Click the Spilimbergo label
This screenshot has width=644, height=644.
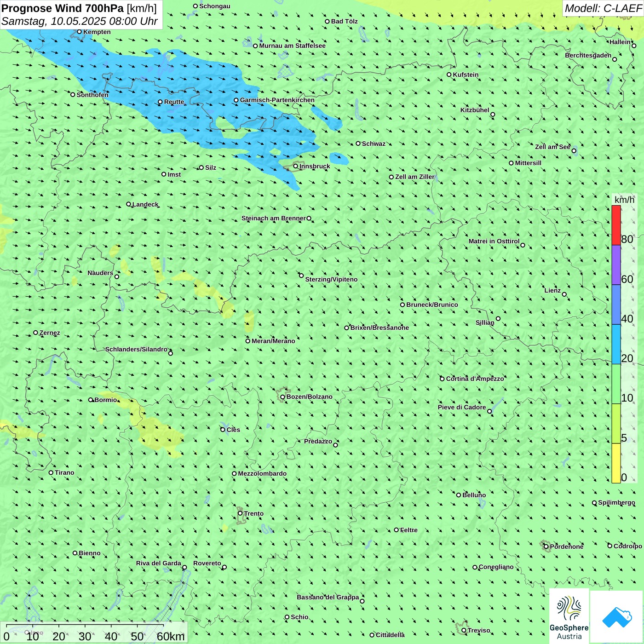tap(616, 502)
